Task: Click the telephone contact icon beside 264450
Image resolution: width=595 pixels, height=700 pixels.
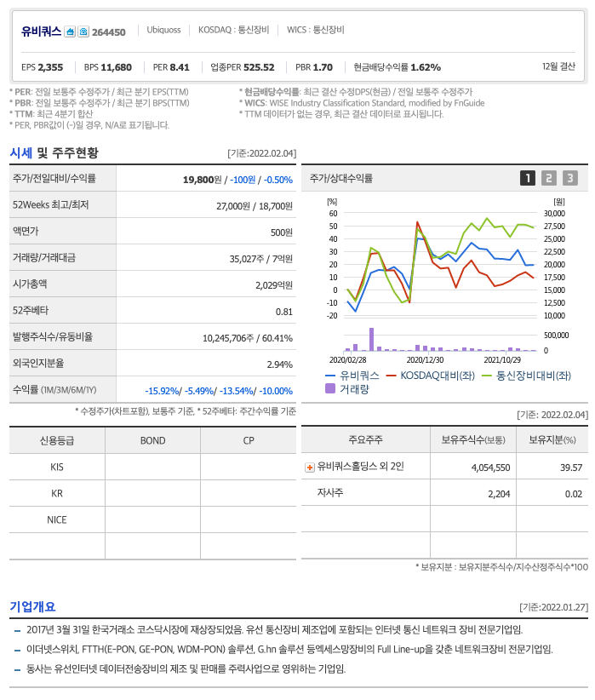Action: click(x=83, y=32)
